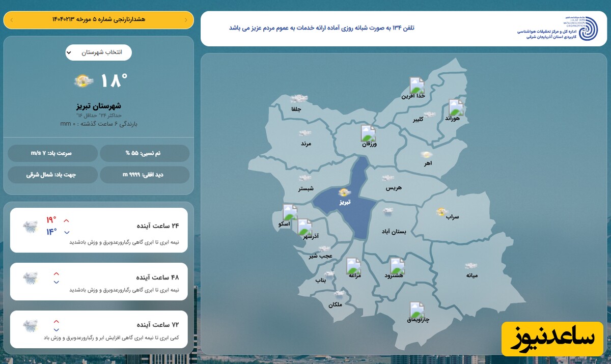This screenshot has height=364, width=611.
Task: Open the county selection dropdown
Action: pos(98,52)
